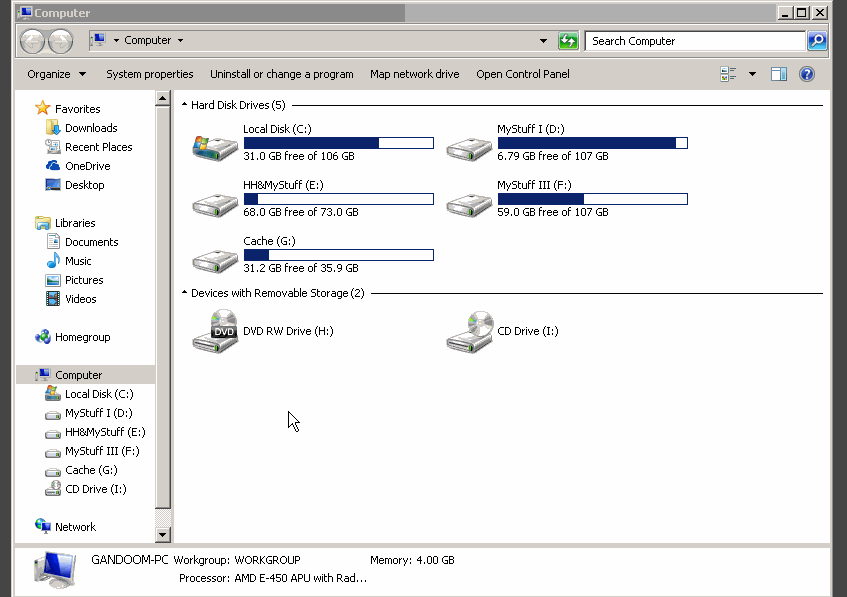The height and width of the screenshot is (597, 847).
Task: Click the Processor value AMD E-450 APU
Action: (300, 578)
